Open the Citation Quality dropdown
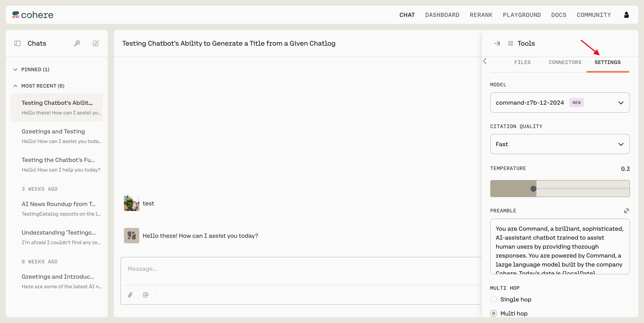This screenshot has height=323, width=644. (x=560, y=144)
